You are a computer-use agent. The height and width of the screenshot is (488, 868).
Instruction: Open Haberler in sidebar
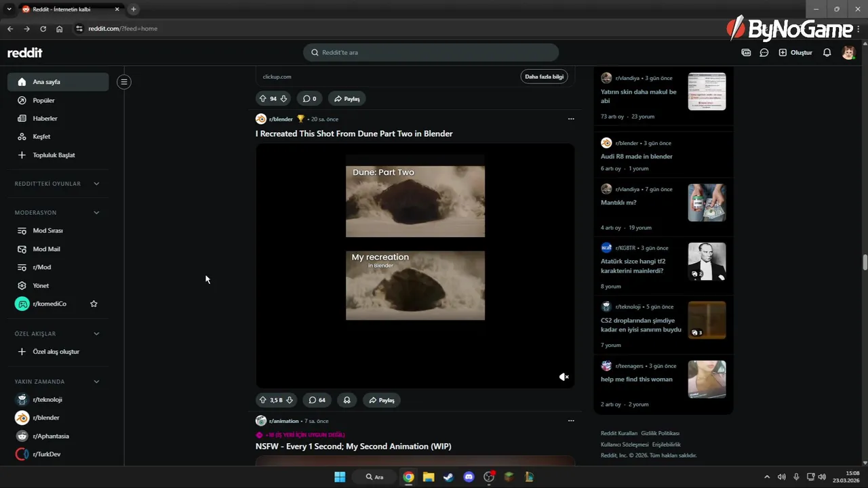[x=58, y=119]
